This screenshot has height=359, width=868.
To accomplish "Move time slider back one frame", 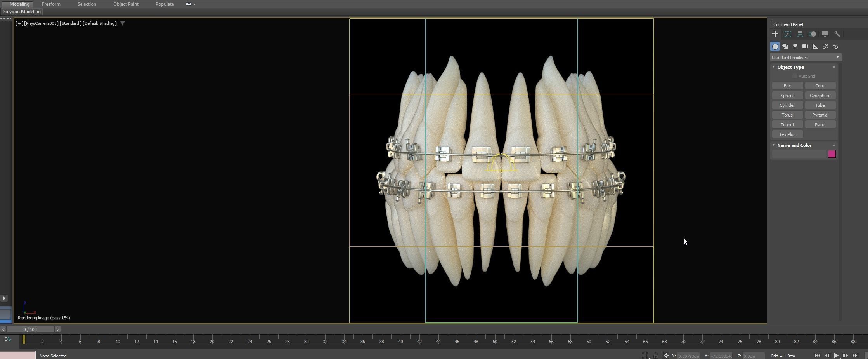I will click(3, 329).
